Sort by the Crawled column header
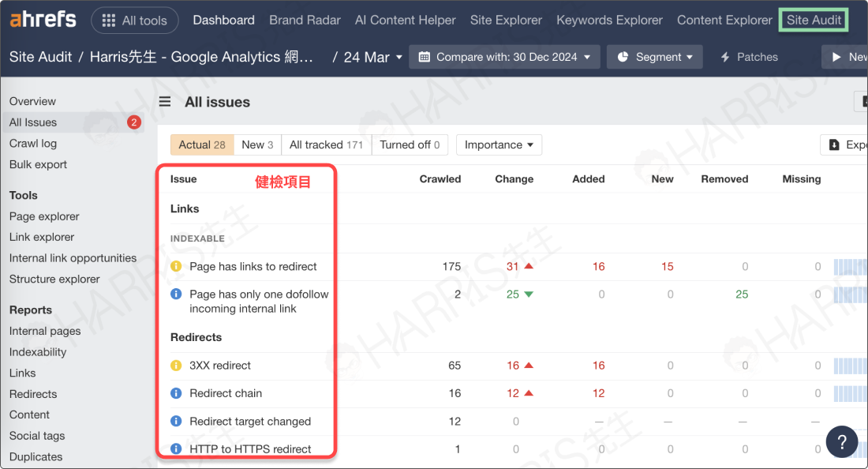The height and width of the screenshot is (469, 868). [440, 179]
